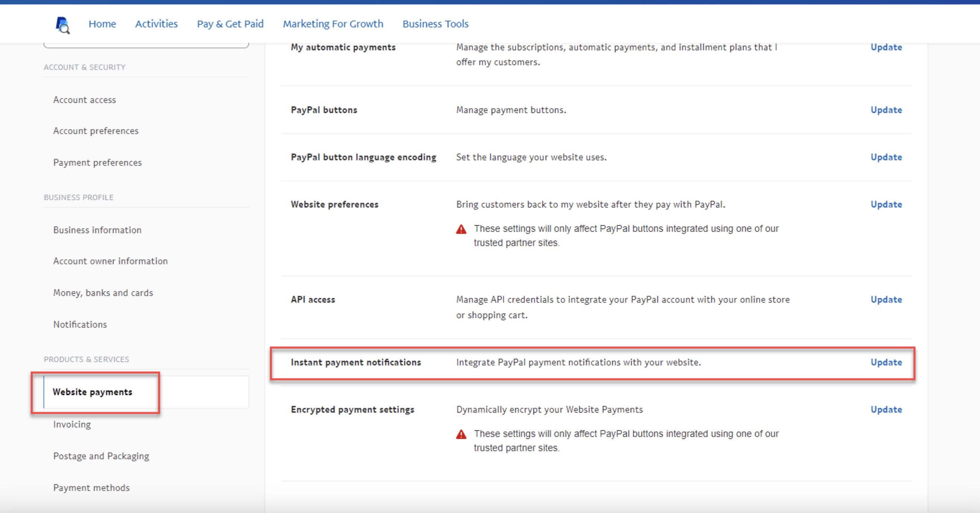The image size is (980, 513).
Task: Click the 'PayPal buttons' row title
Action: [324, 110]
